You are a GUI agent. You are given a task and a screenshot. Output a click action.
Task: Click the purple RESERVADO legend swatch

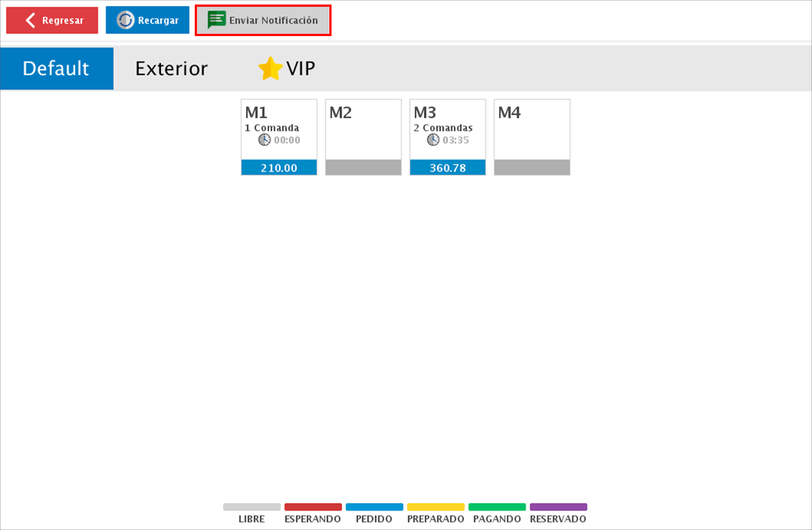click(558, 507)
